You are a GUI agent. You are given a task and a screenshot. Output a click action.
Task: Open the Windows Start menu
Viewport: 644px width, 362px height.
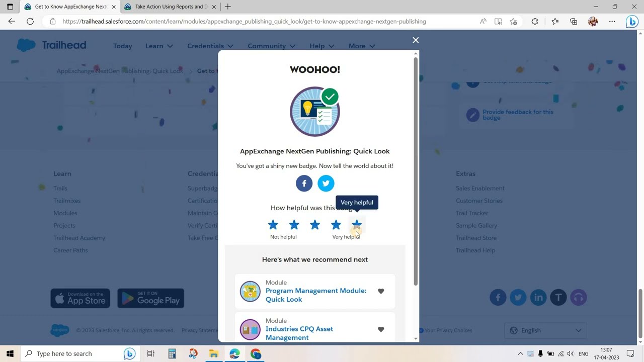pos(10,353)
